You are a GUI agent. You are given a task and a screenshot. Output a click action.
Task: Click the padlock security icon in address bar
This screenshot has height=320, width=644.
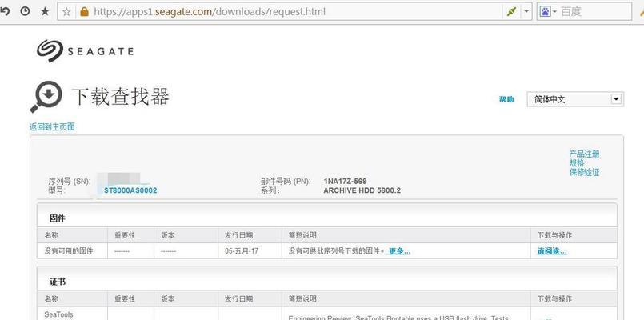(x=83, y=12)
